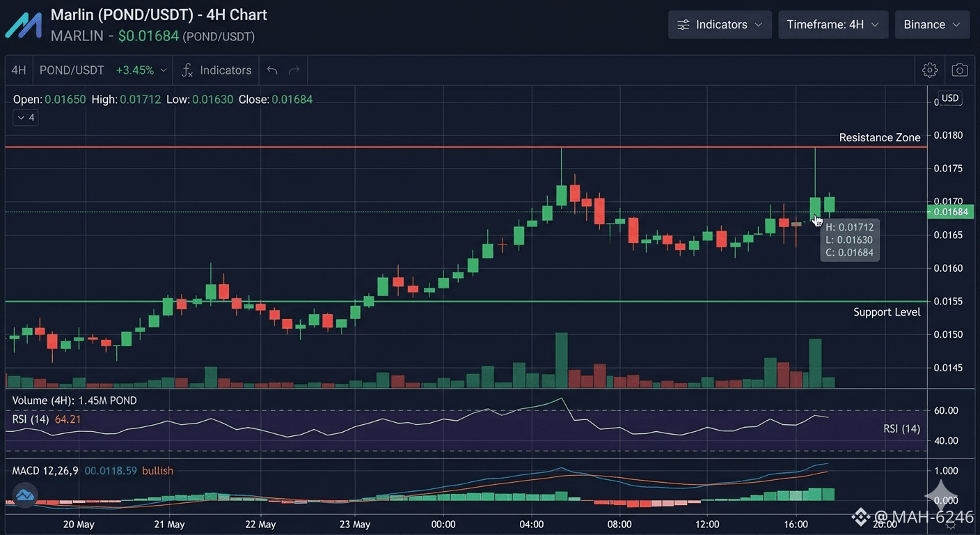Open the POND/USDT symbol selector
980x535 pixels.
pos(103,70)
